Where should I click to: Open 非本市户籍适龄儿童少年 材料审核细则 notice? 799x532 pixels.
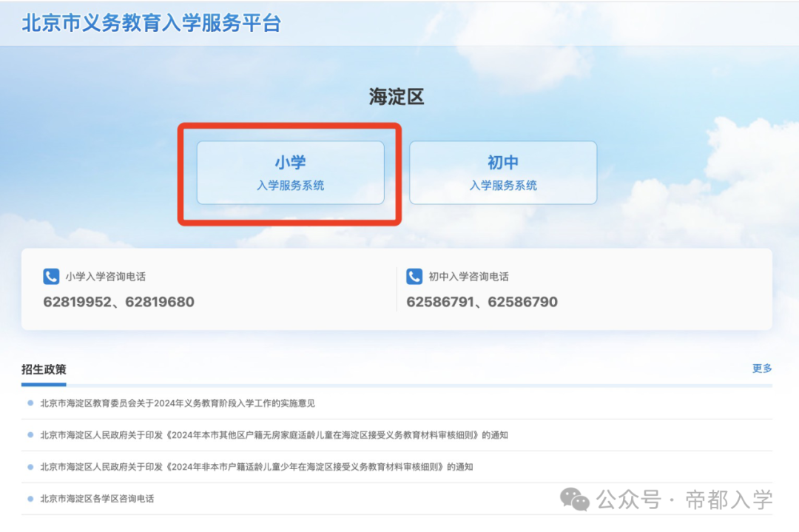[x=256, y=467]
